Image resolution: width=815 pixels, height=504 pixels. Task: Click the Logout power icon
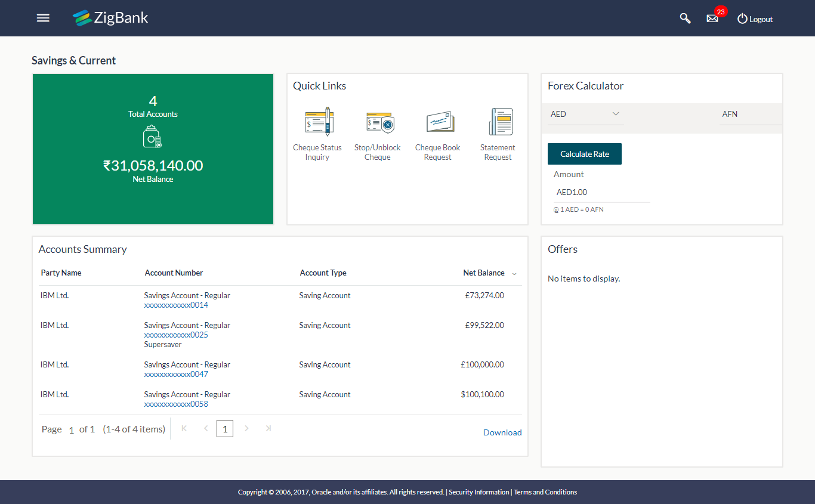[x=742, y=18]
